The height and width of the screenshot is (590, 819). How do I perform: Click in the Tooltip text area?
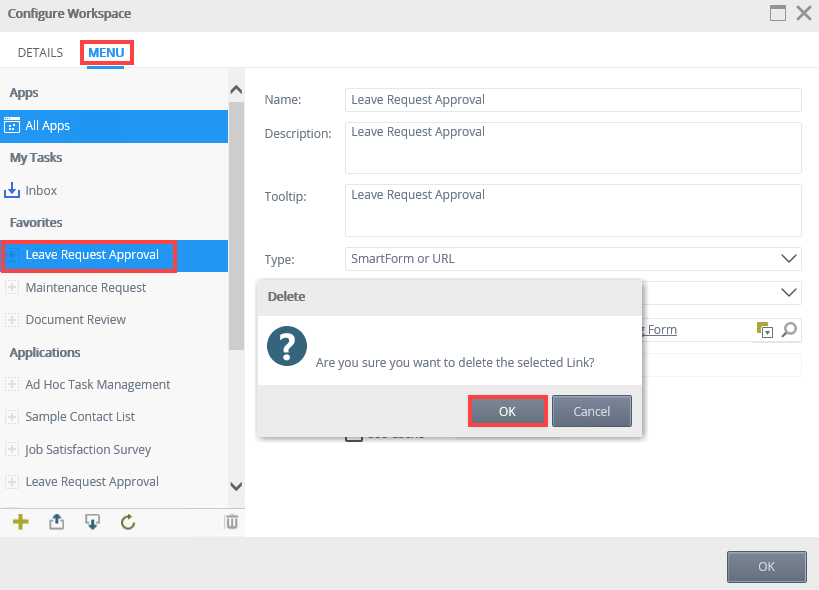[x=573, y=210]
